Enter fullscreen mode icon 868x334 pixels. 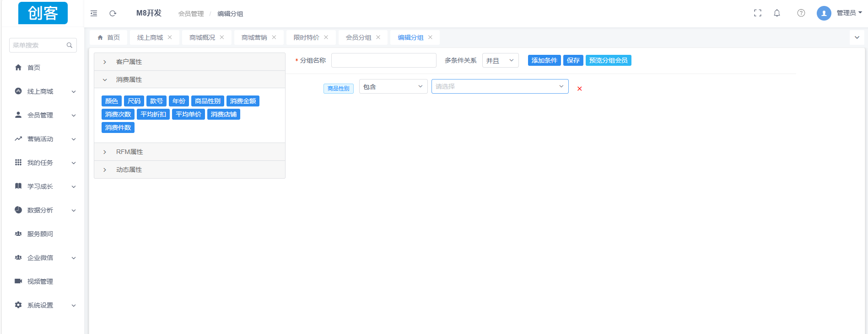click(x=758, y=13)
